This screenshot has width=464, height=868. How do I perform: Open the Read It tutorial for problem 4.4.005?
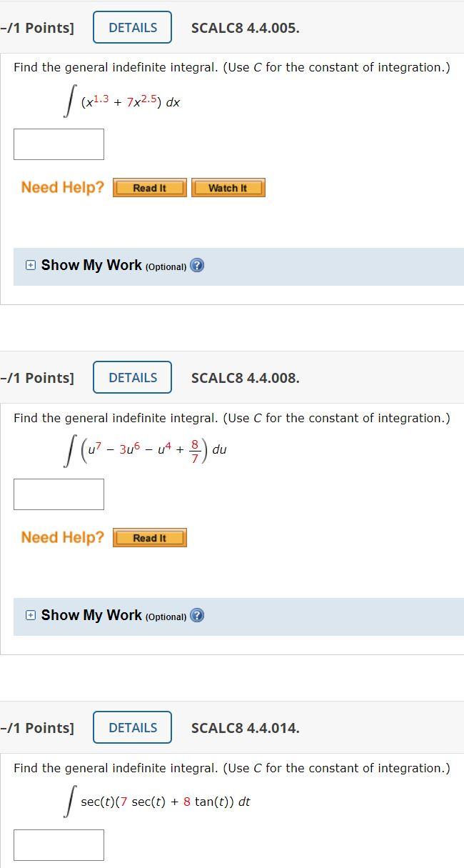click(149, 188)
